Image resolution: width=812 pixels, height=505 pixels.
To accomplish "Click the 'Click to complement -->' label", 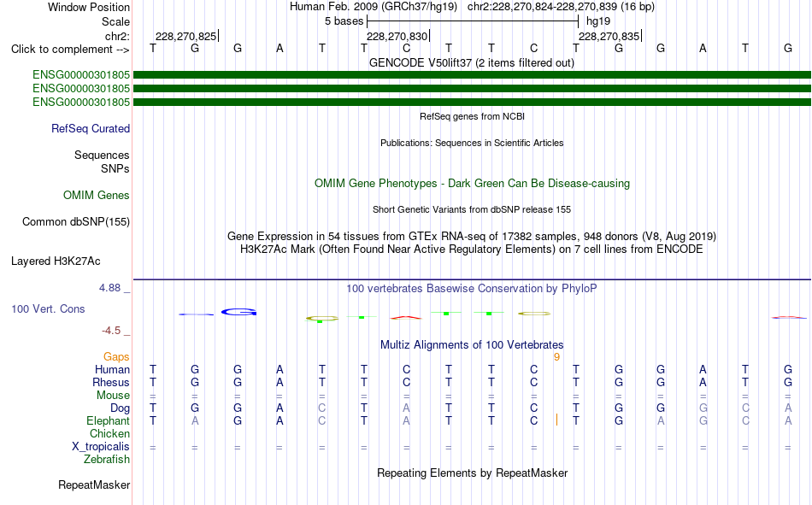I will coord(70,50).
